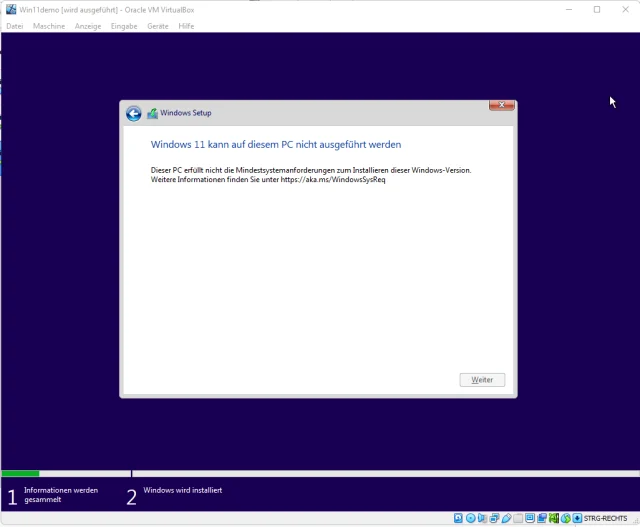Viewport: 640px width, 527px height.
Task: Click the 'Windows 11 kann auf diesem PC' heading
Action: [x=276, y=145]
